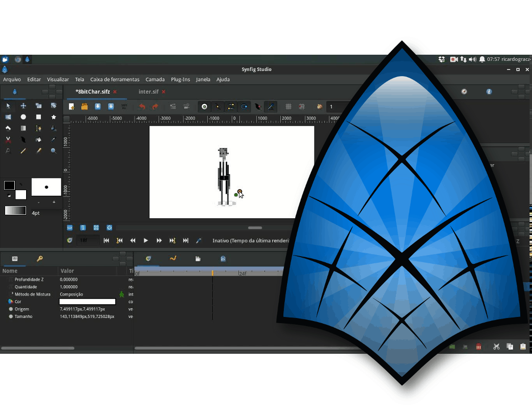Toggle tangent handles display
Viewport: 532px width, 409px height.
(231, 106)
